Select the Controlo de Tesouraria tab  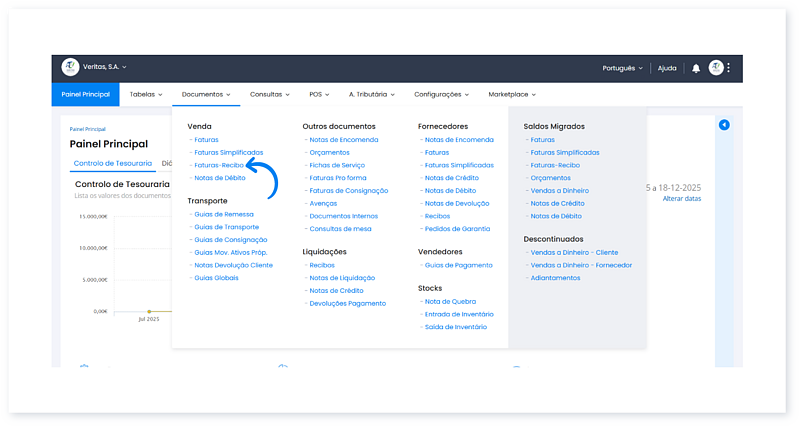tap(113, 163)
